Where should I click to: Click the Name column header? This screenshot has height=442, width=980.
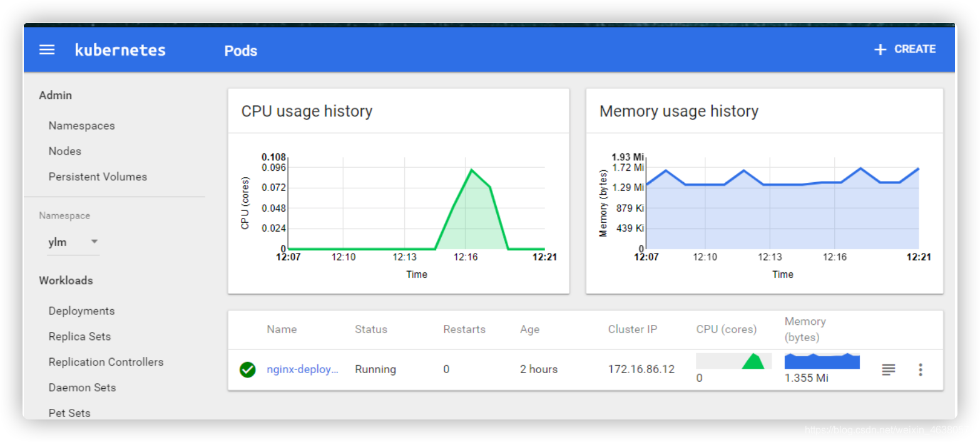[282, 329]
